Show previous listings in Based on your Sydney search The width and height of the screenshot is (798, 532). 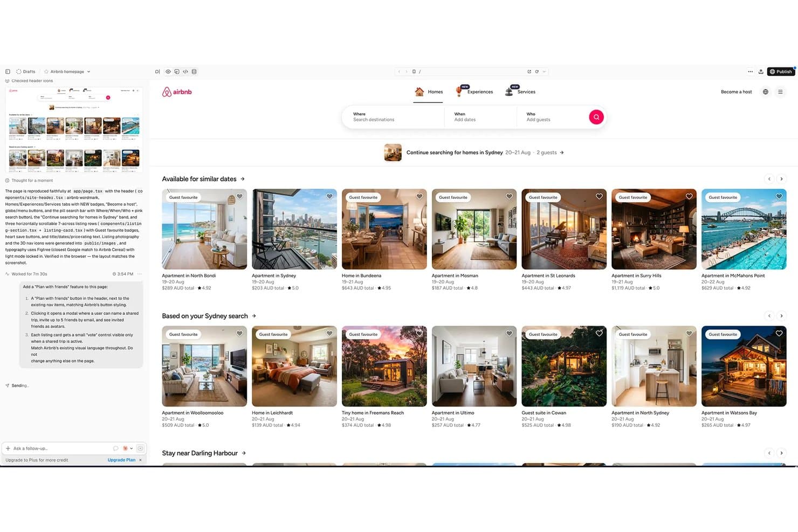click(x=769, y=316)
